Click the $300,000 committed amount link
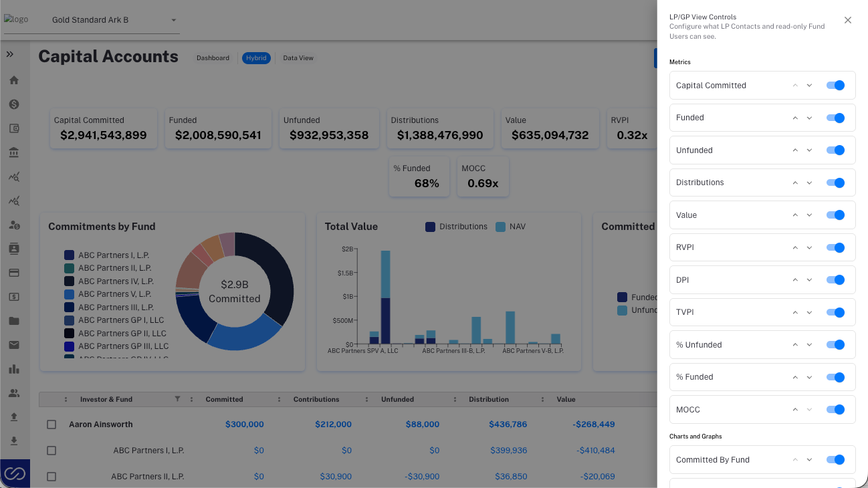This screenshot has width=868, height=488. 245,424
